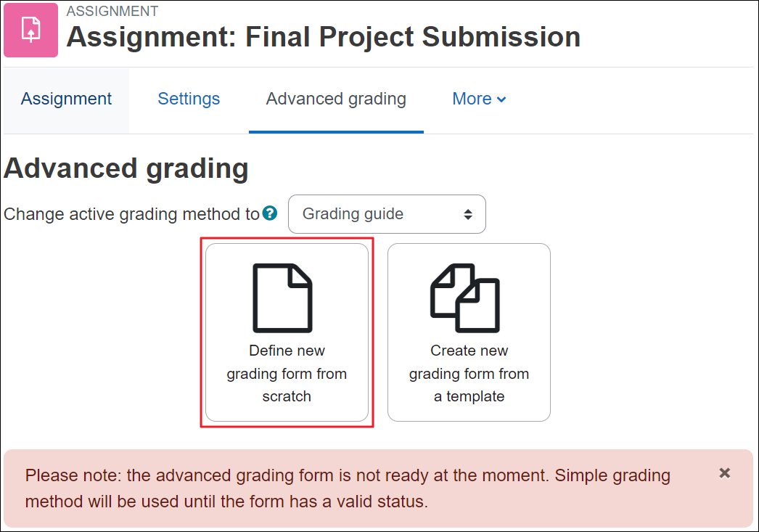
Task: Dismiss the grading form warning notification
Action: pos(724,473)
